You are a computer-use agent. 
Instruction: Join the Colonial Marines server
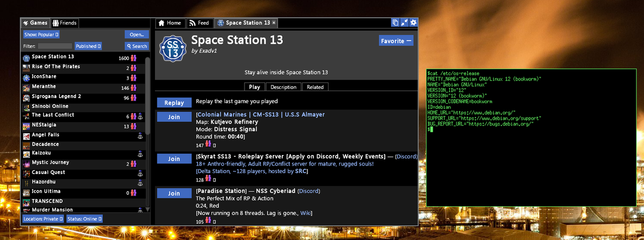[x=174, y=117]
